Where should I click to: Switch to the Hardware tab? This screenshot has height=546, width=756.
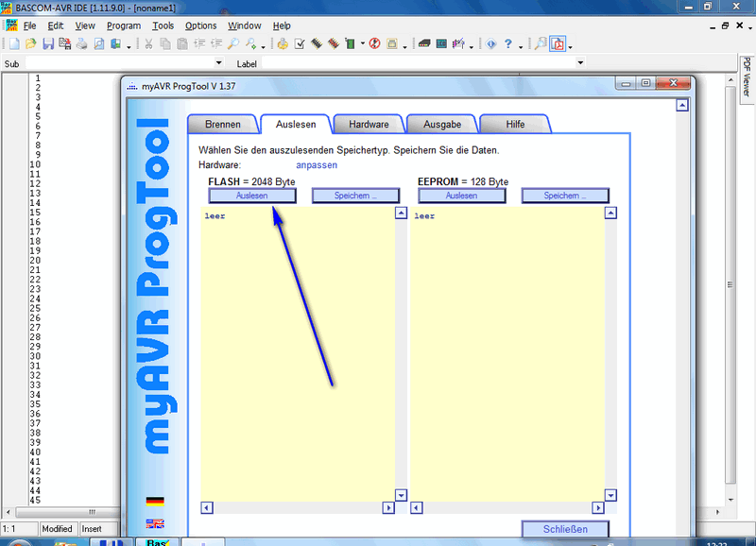coord(369,125)
